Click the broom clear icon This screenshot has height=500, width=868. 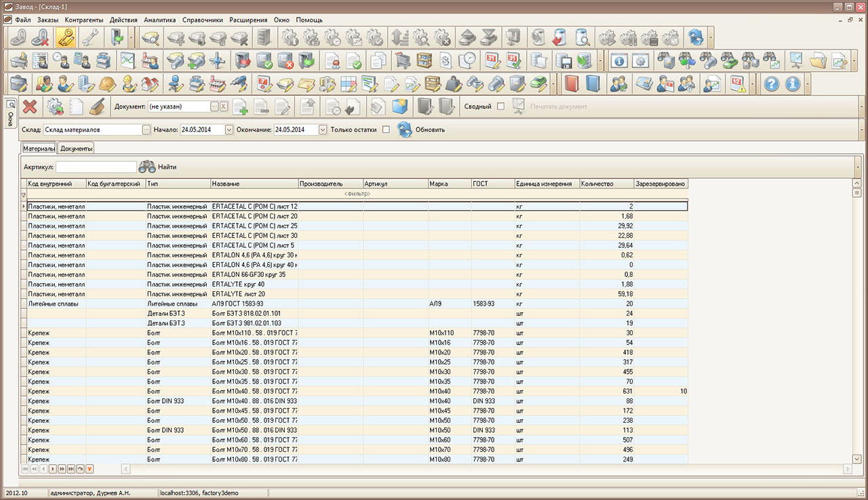[x=97, y=106]
